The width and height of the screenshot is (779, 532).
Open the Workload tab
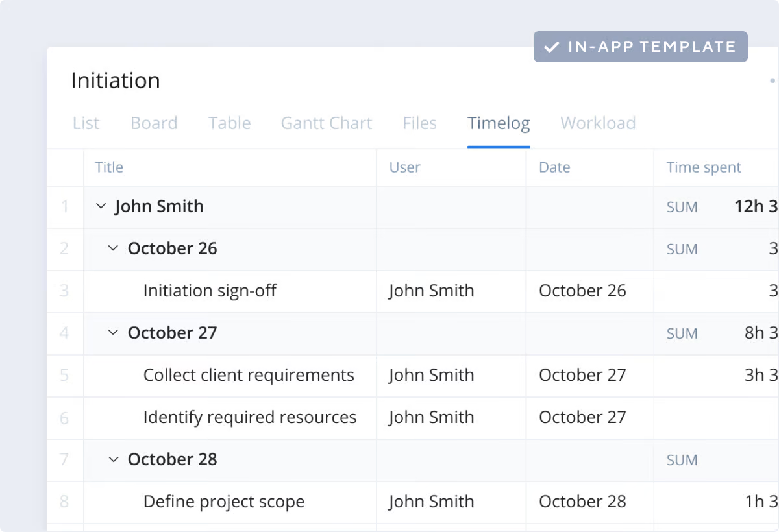[x=598, y=123]
